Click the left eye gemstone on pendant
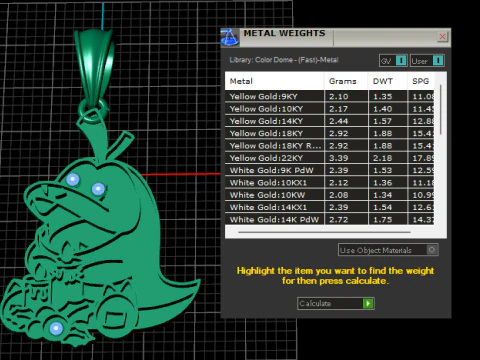Viewport: 480px width, 360px height. click(x=73, y=180)
